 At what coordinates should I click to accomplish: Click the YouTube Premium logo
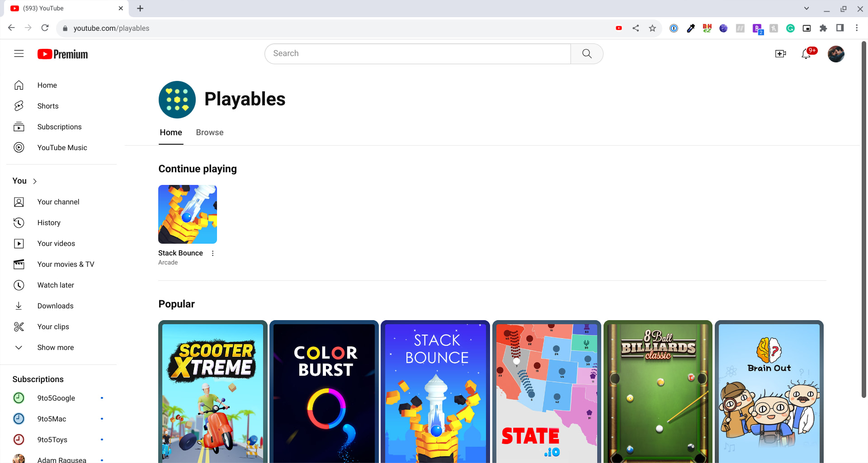click(x=62, y=54)
